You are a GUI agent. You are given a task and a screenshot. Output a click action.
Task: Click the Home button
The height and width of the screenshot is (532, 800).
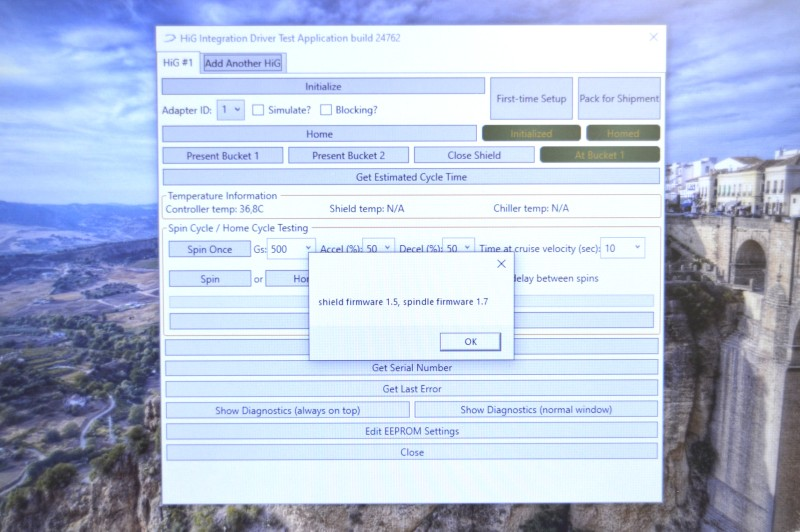coord(319,133)
